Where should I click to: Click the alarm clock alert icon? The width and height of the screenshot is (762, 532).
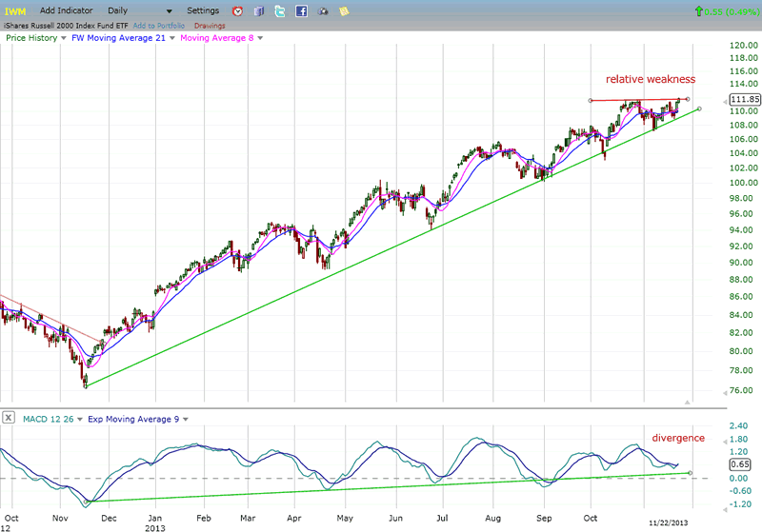click(x=237, y=10)
